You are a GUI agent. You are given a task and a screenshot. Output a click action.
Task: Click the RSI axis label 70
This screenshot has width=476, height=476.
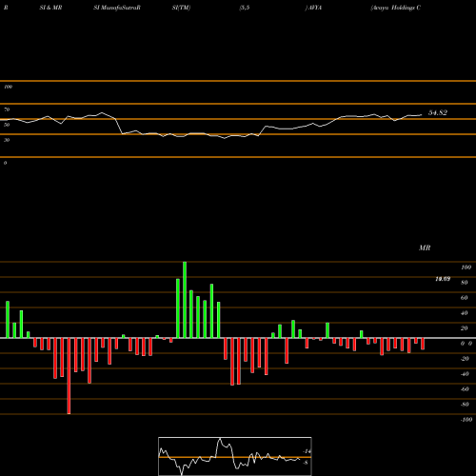point(7,109)
